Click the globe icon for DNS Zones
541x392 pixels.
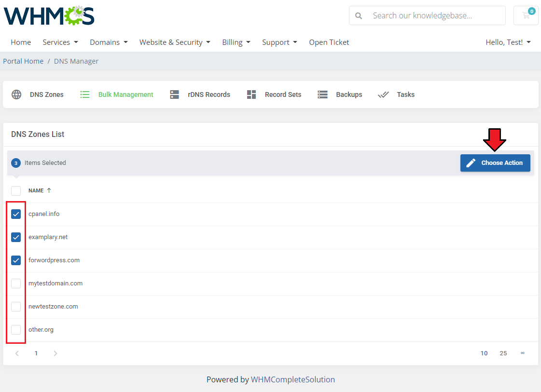pos(16,95)
